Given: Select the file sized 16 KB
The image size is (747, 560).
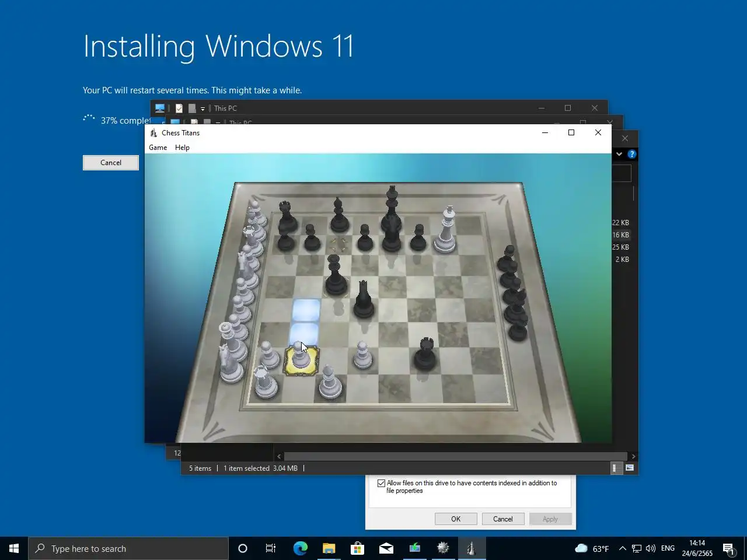Looking at the screenshot, I should tap(620, 235).
